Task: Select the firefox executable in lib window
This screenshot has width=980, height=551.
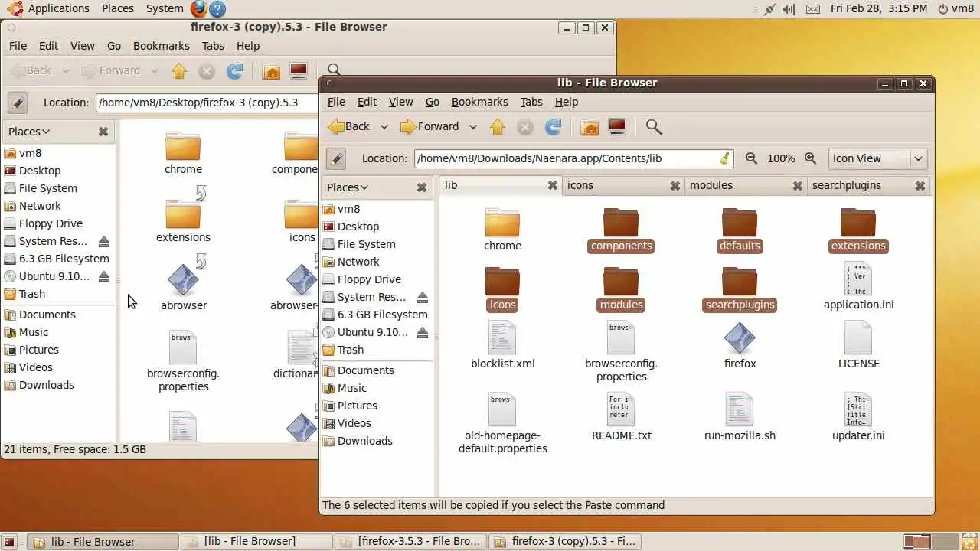Action: [740, 345]
